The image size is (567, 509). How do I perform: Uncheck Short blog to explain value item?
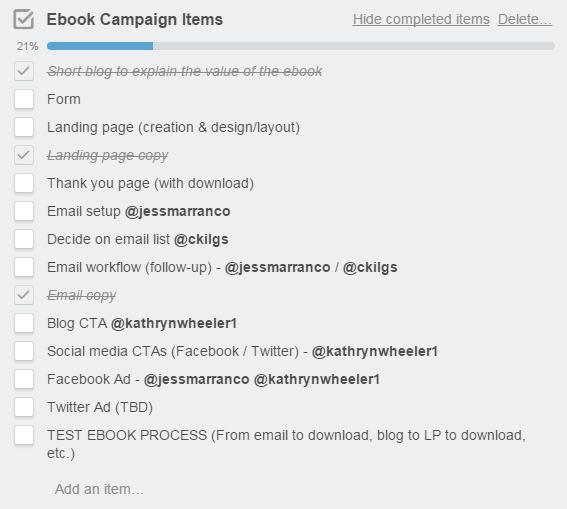click(x=24, y=71)
